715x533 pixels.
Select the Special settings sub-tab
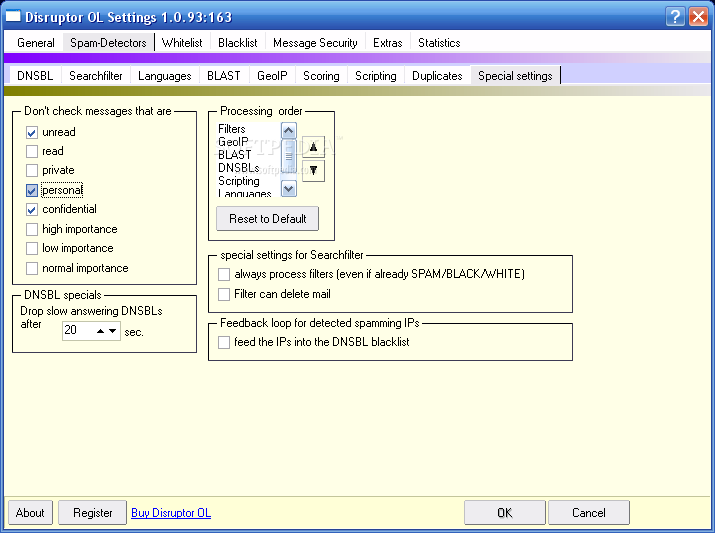pos(515,76)
